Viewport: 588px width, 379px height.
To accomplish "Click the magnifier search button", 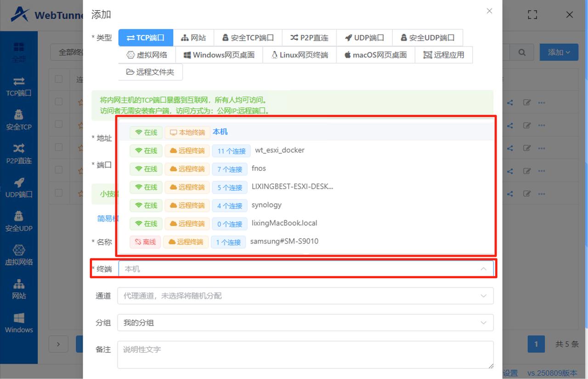I will [522, 52].
